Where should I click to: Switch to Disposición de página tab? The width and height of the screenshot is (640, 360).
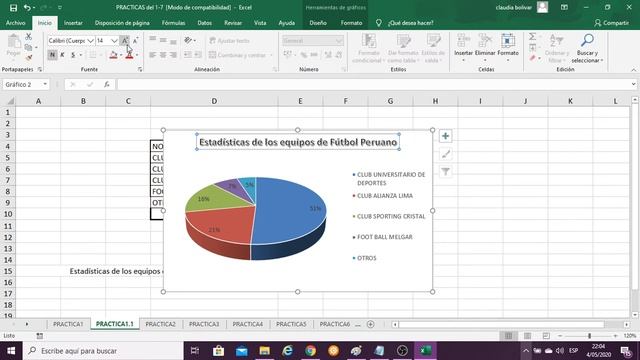click(122, 23)
